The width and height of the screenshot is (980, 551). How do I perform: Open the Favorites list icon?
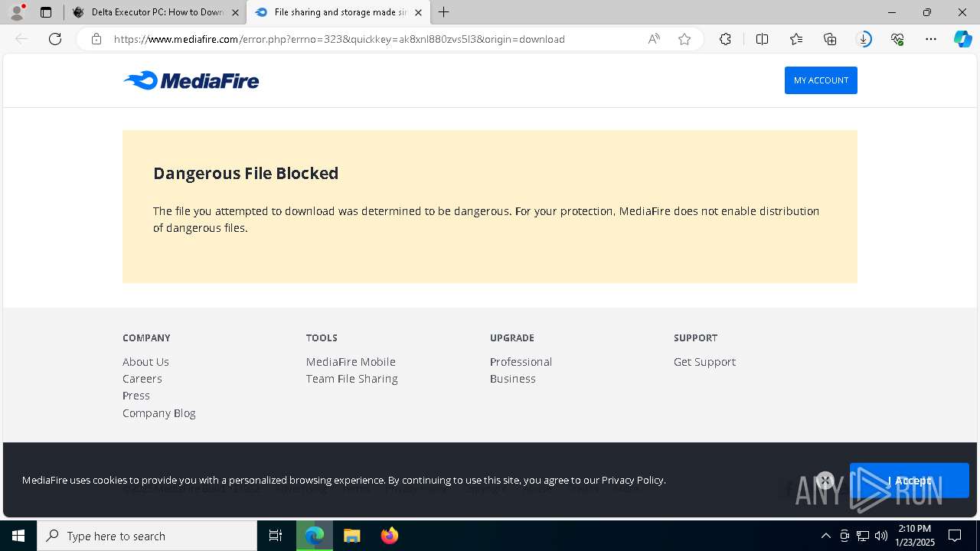pos(796,39)
